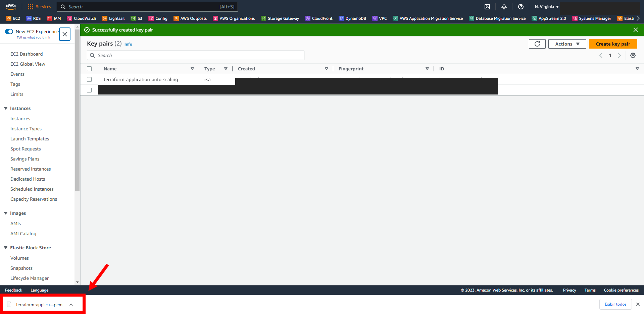Open the Services grid menu

(x=39, y=7)
